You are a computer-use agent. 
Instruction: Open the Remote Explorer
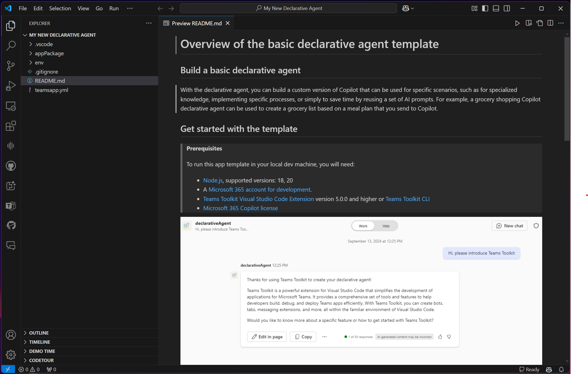tap(11, 106)
